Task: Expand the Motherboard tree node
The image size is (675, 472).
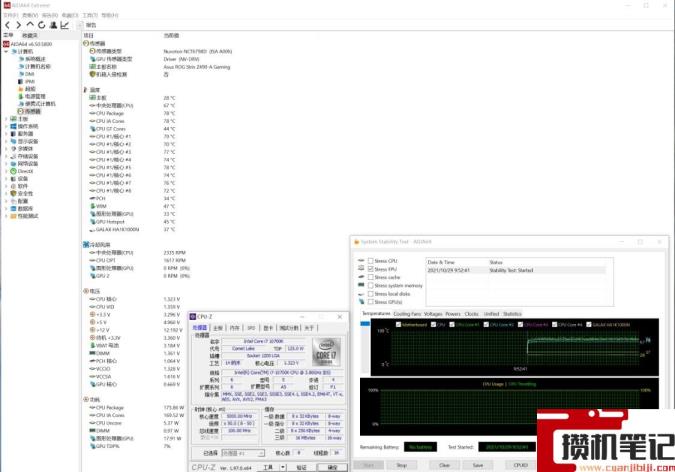Action: (6, 119)
